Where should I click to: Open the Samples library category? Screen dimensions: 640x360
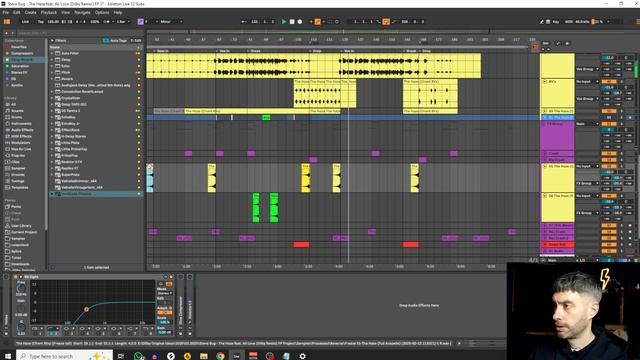[x=18, y=168]
